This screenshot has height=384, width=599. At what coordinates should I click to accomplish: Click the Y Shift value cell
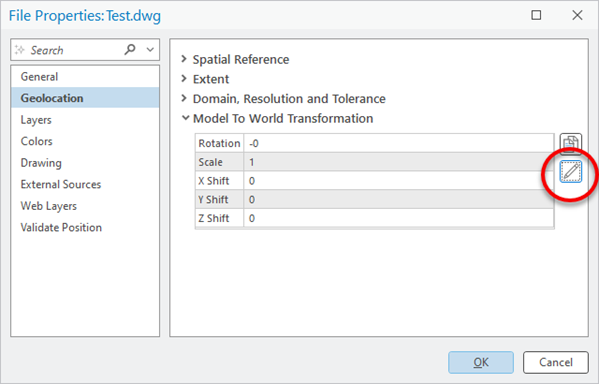pyautogui.click(x=399, y=199)
